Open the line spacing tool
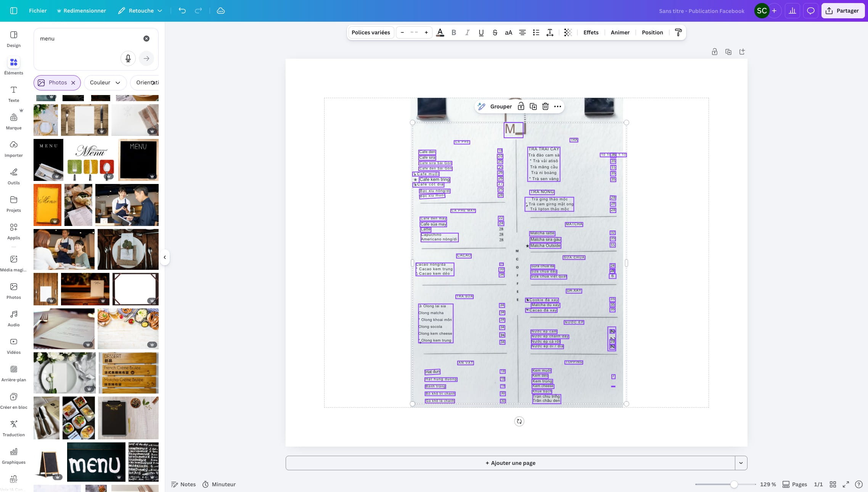This screenshot has width=868, height=492. (x=550, y=32)
